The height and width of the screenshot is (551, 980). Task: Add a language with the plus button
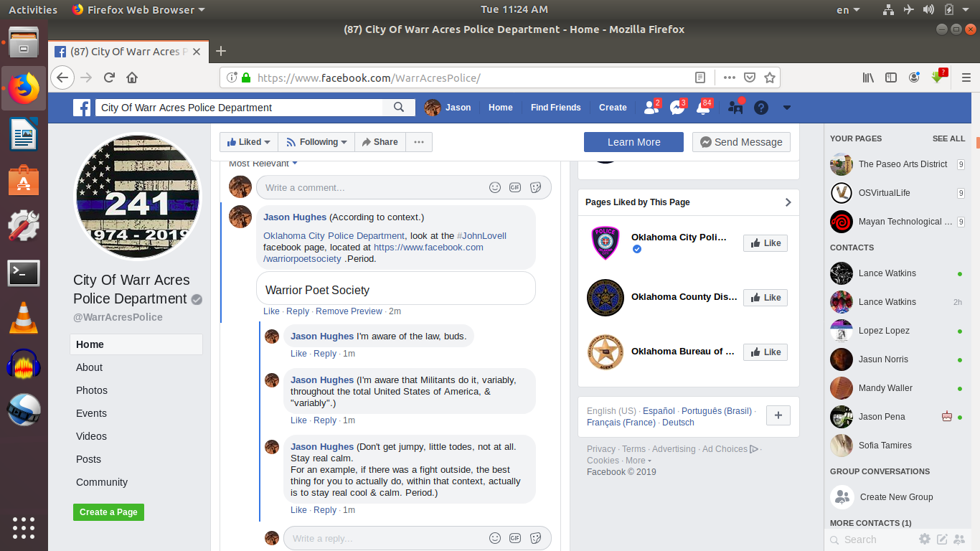tap(778, 415)
